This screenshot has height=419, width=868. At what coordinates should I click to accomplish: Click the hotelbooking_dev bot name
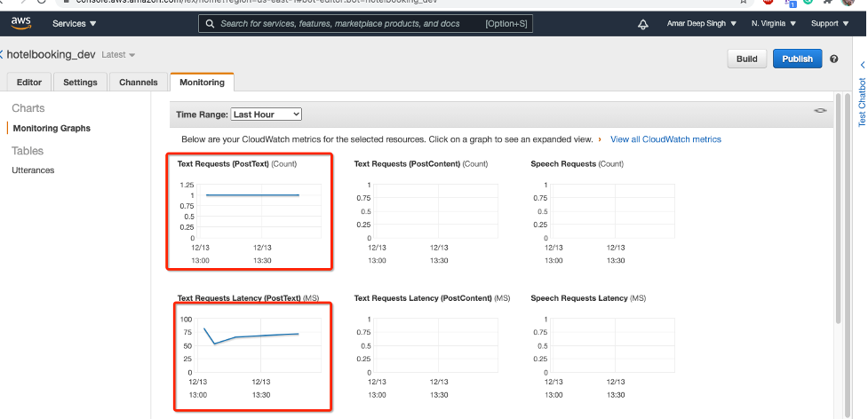click(x=51, y=55)
